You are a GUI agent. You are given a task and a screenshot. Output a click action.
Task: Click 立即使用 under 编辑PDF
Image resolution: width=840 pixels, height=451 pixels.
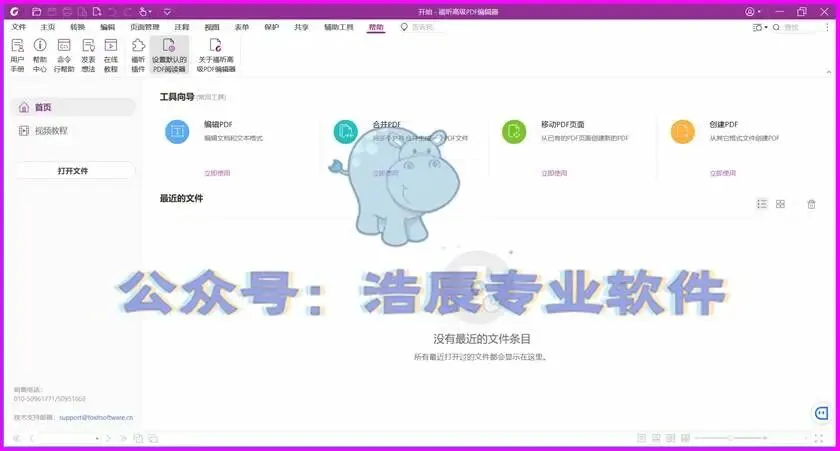[x=217, y=173]
